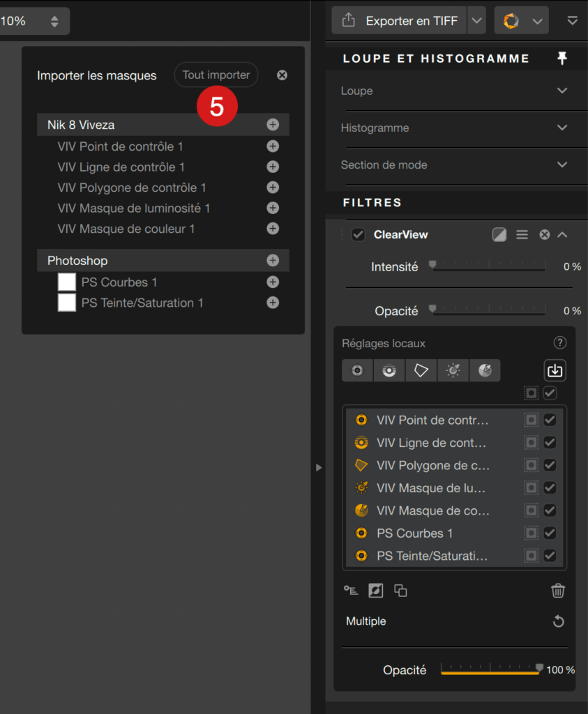
Task: Import VIV Ligne de contrôle 1 with plus
Action: click(273, 167)
